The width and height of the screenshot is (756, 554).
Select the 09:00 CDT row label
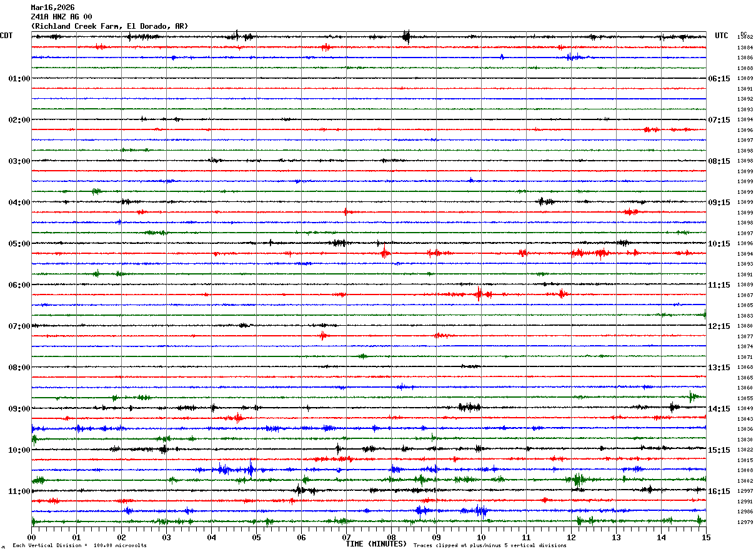tap(19, 409)
